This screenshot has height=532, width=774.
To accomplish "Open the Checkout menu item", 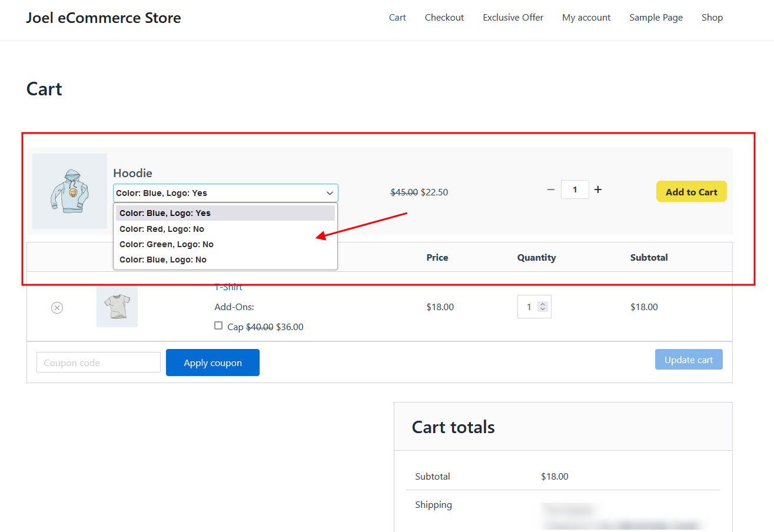I will click(444, 18).
